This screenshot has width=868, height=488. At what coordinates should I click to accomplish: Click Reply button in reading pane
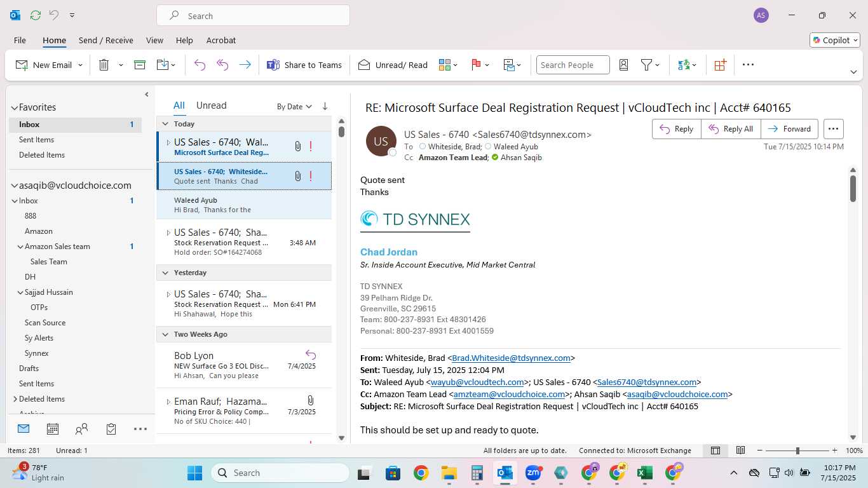coord(677,129)
